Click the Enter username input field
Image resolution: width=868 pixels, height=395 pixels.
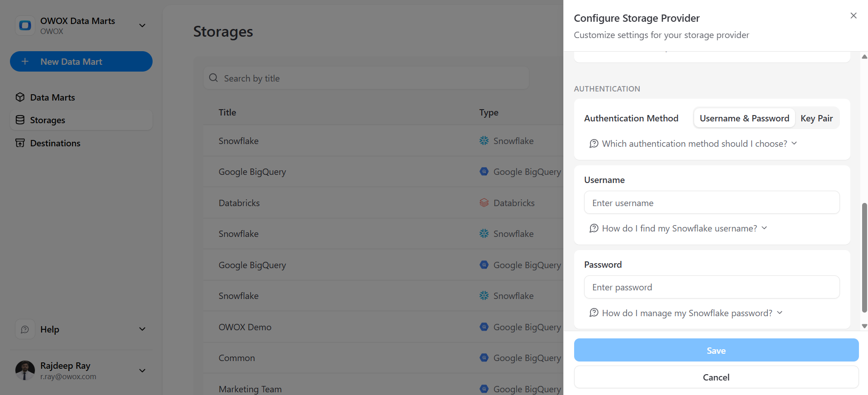tap(712, 202)
